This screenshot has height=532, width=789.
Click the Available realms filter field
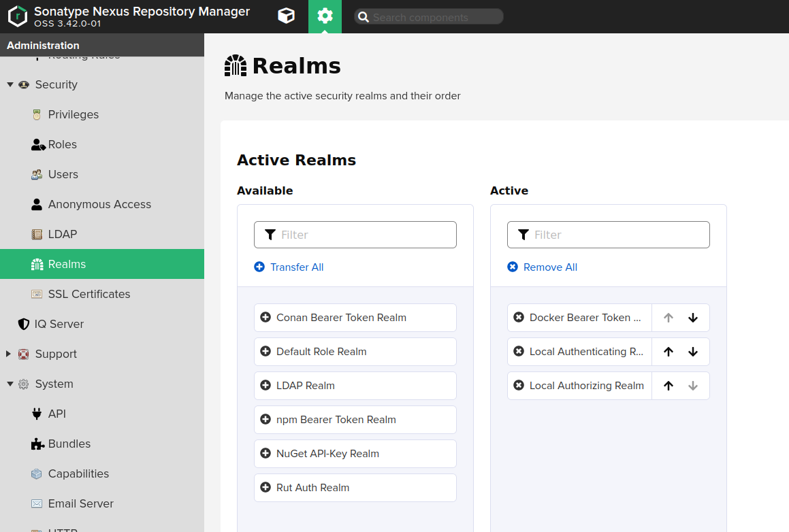355,234
